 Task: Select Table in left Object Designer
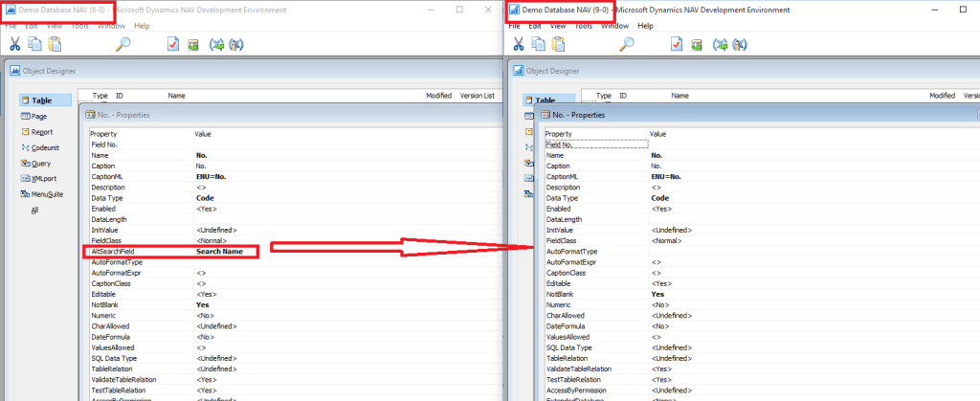click(x=41, y=100)
